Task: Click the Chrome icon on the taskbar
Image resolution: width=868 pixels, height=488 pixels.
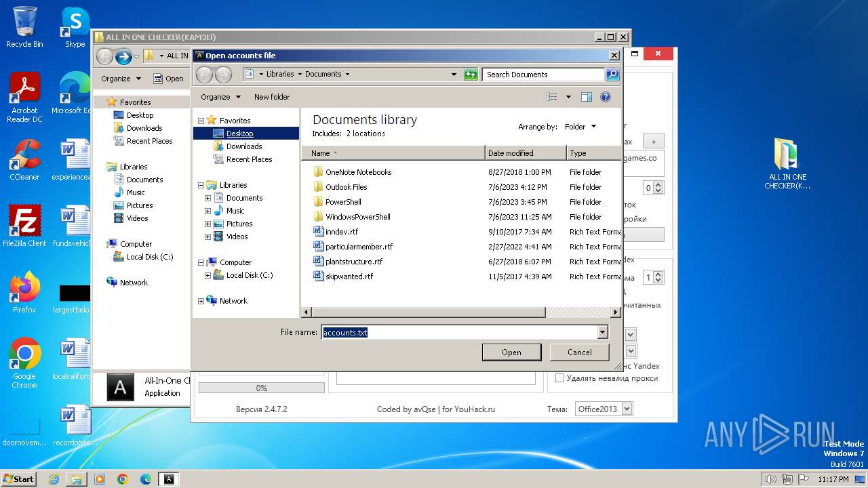Action: [123, 479]
